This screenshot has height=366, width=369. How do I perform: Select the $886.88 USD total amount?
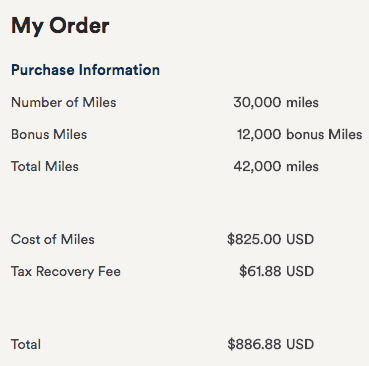270,344
